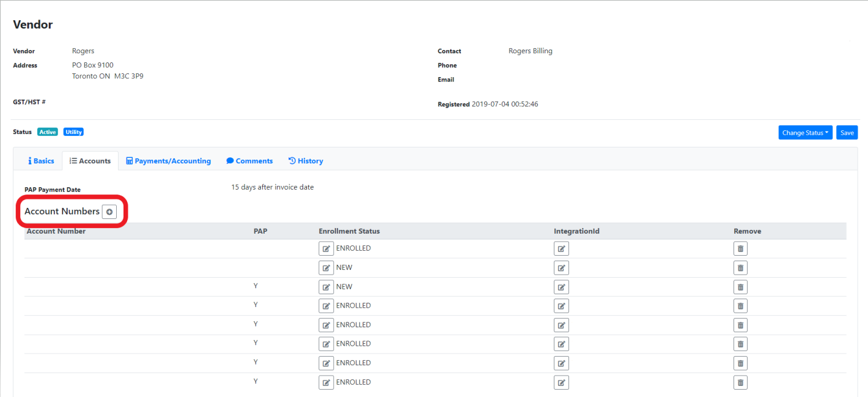The image size is (868, 397).
Task: Edit enrollment status of first ENROLLED PAP Y row
Action: pyautogui.click(x=326, y=306)
